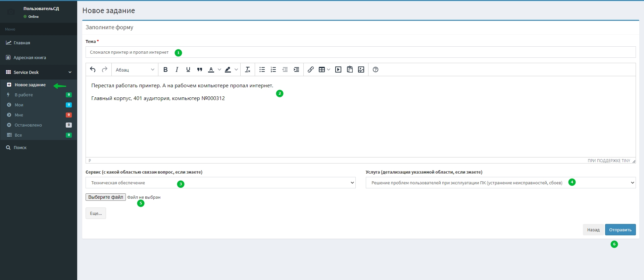Open the editor help icon
The height and width of the screenshot is (280, 644).
pyautogui.click(x=376, y=69)
